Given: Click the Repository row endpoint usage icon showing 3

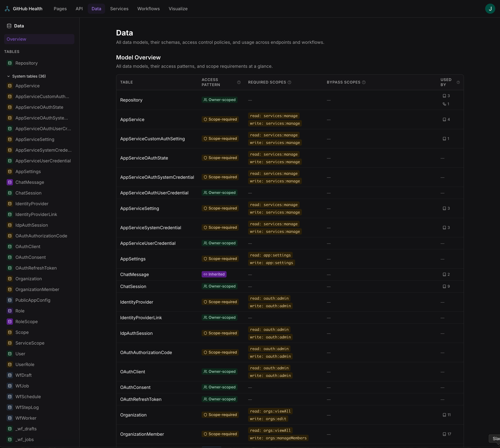Looking at the screenshot, I should [444, 96].
